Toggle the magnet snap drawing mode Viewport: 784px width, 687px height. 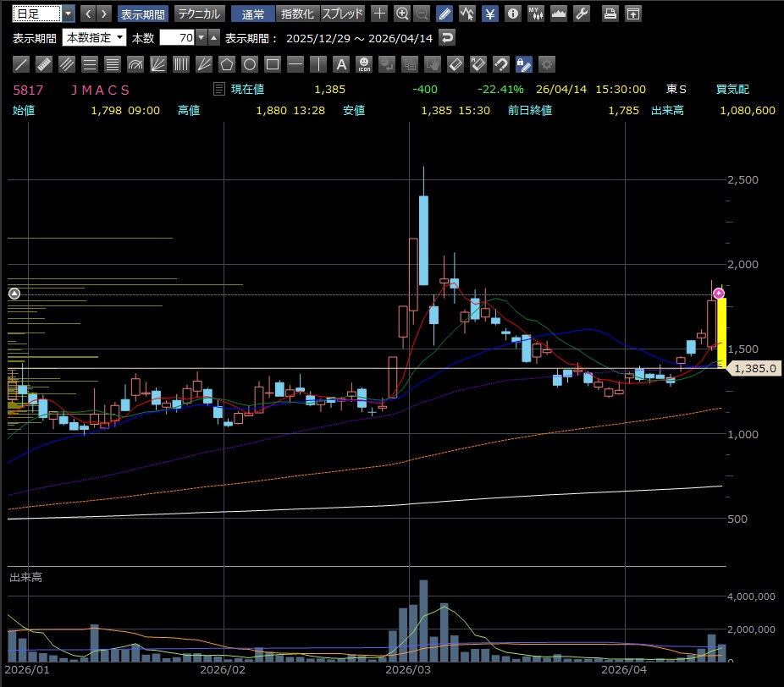501,64
